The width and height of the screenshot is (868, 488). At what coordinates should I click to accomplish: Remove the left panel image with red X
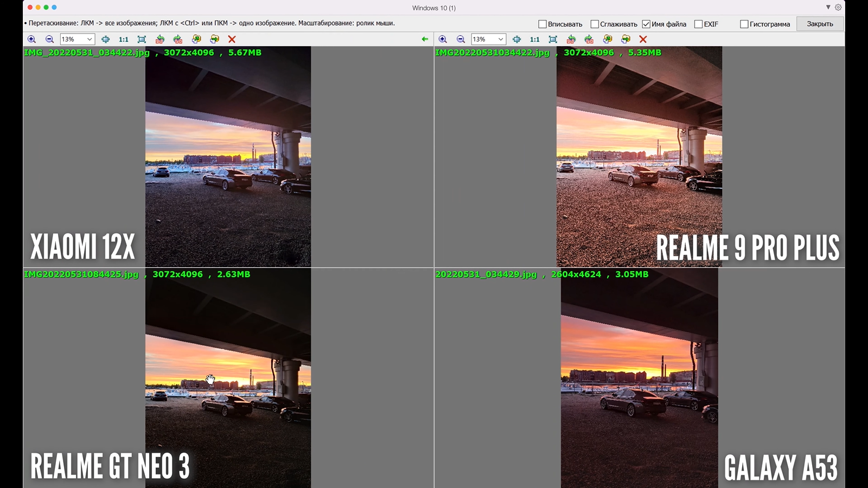tap(232, 39)
